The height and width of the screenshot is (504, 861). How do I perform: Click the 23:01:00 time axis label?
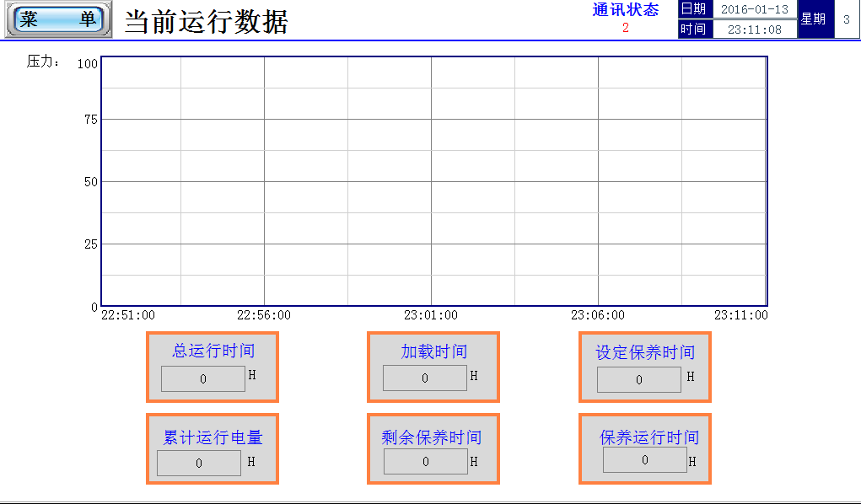point(431,315)
